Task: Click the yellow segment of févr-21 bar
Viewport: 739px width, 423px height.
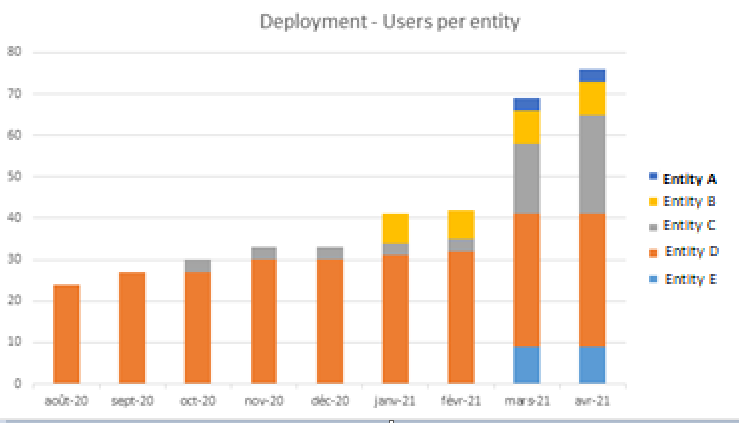Action: (461, 225)
